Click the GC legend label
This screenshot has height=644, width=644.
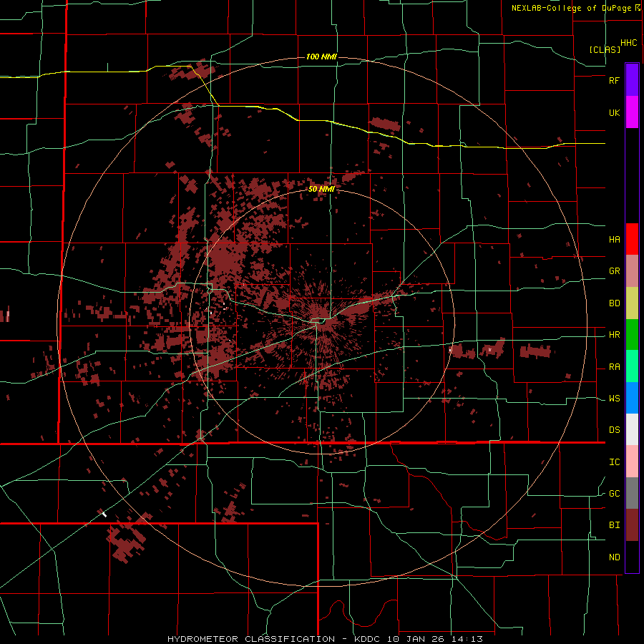click(x=614, y=494)
